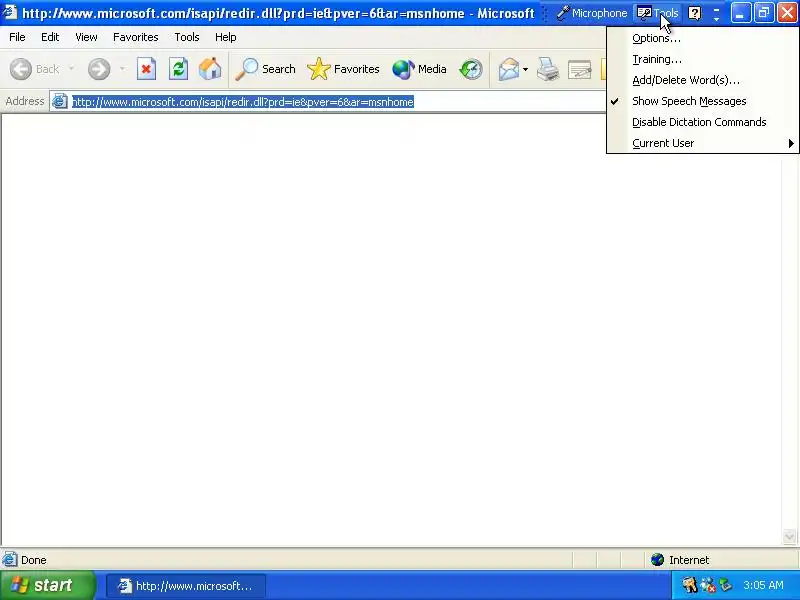This screenshot has height=600, width=800.
Task: Open the File menu
Action: 17,37
